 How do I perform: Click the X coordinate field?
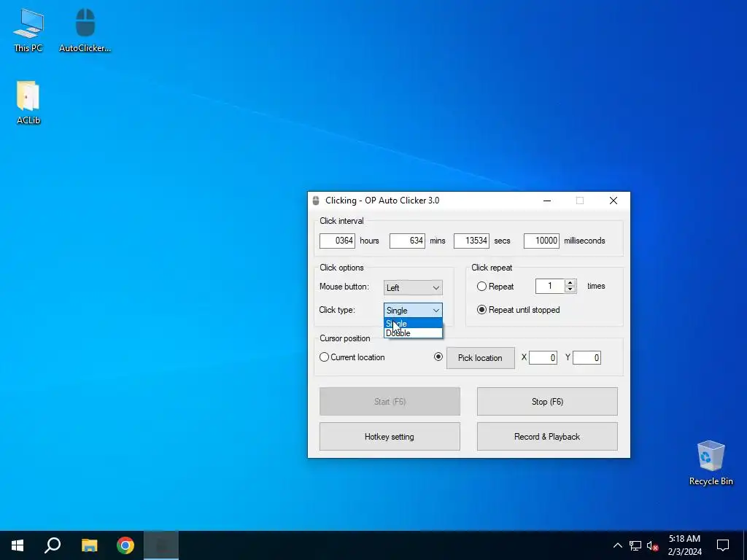[x=543, y=357]
